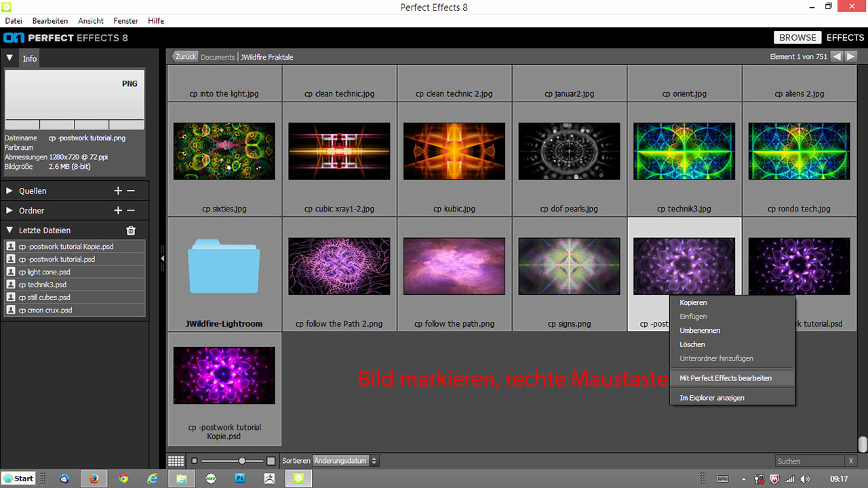Open the Bearbeiten menu

coord(49,21)
